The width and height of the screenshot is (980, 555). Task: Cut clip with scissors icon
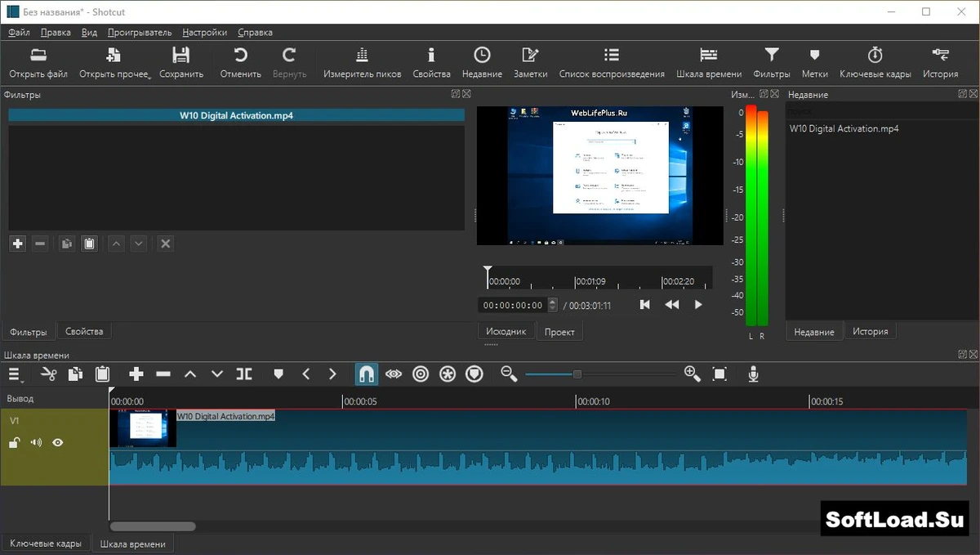(48, 374)
